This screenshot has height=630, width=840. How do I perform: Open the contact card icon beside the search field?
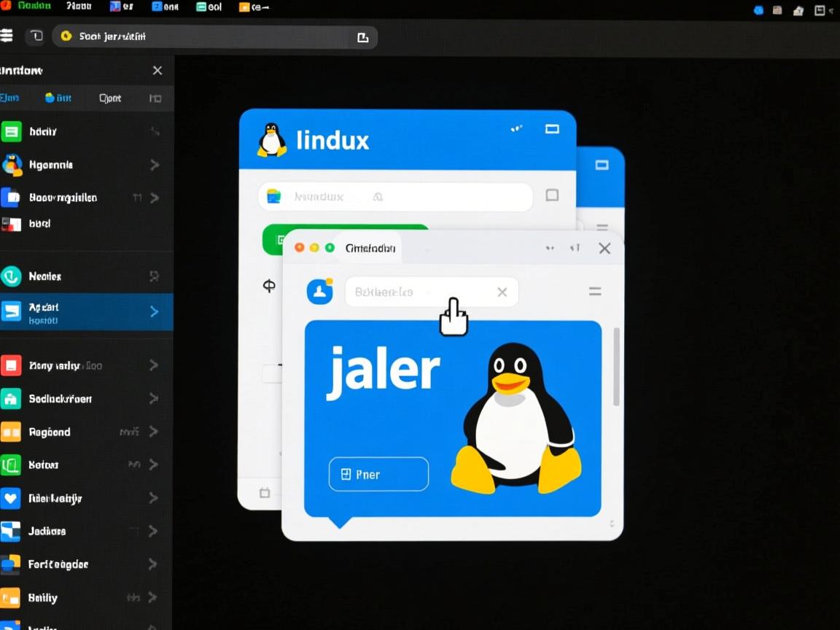point(552,195)
